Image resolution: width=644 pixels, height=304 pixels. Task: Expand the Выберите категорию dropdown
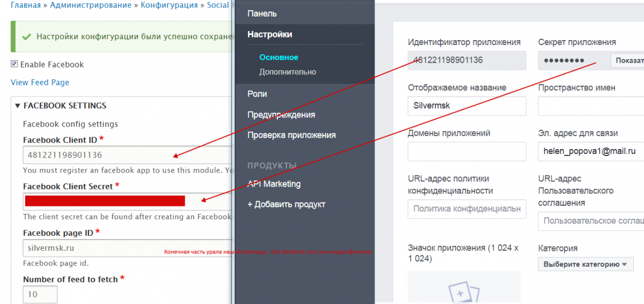[586, 264]
